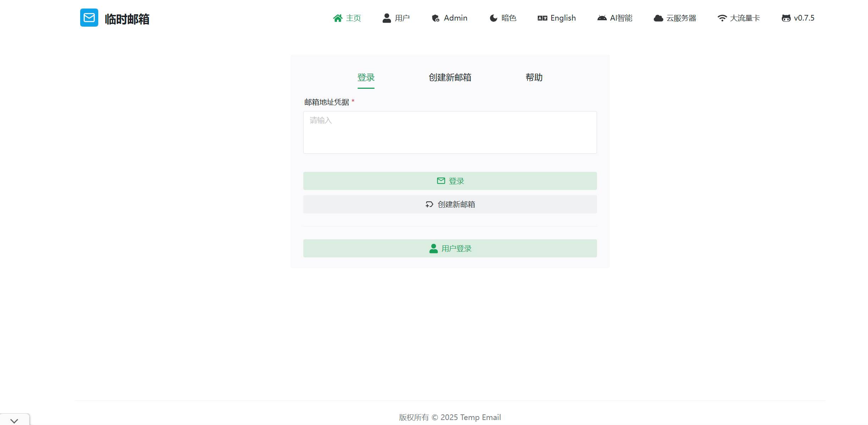The width and height of the screenshot is (868, 425).
Task: Expand the bottom-left chevron panel
Action: (x=14, y=420)
